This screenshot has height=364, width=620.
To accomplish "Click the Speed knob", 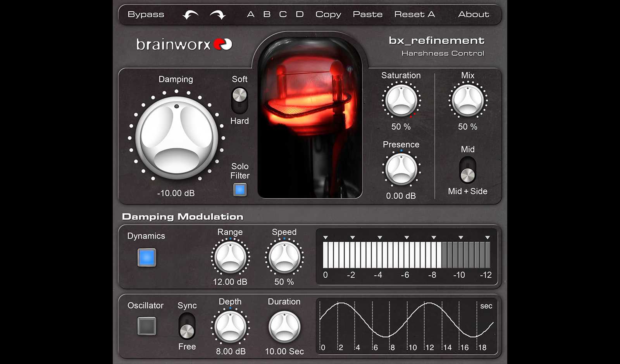I will [284, 258].
